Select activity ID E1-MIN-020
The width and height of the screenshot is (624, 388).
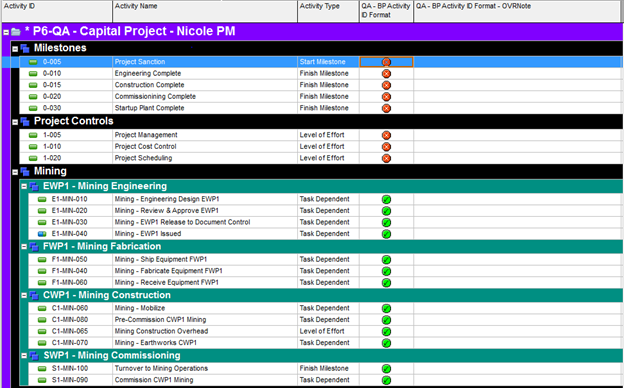pos(70,211)
